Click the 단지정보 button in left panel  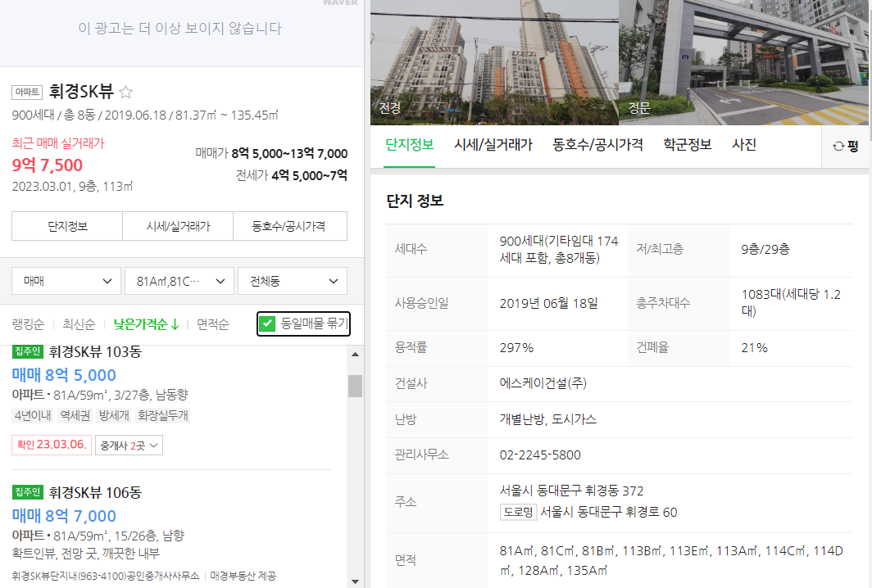coord(67,226)
